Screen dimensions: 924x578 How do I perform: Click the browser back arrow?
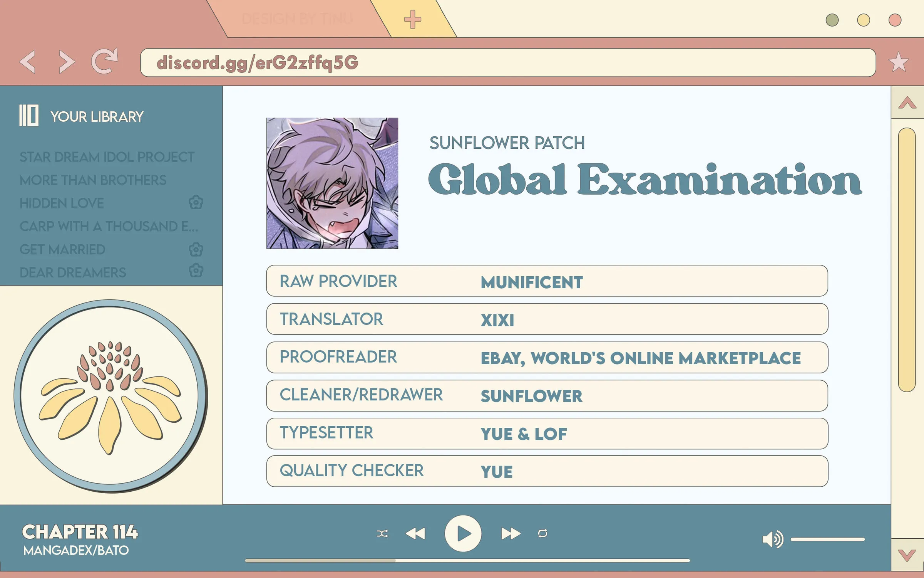pos(28,62)
